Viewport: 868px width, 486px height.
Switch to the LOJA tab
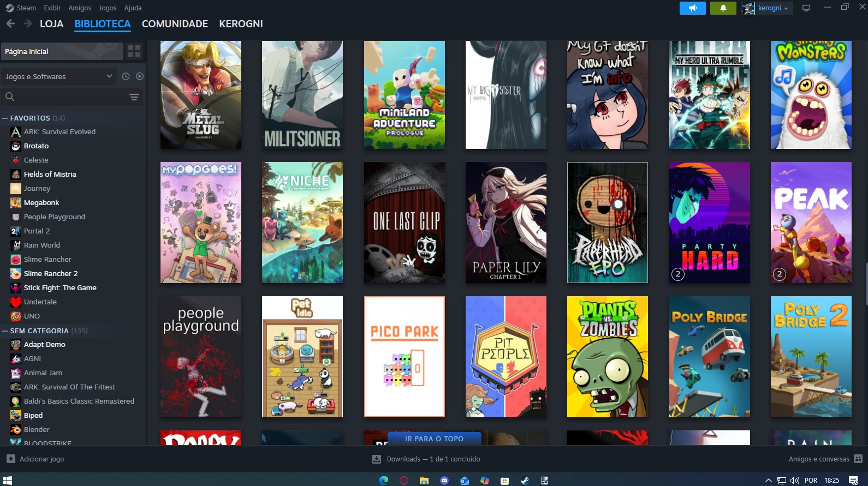[x=51, y=24]
